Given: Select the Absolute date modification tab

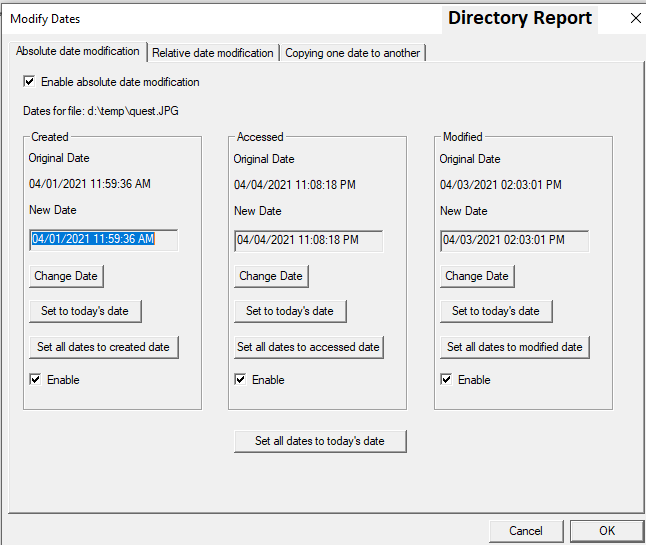Looking at the screenshot, I should click(x=78, y=51).
